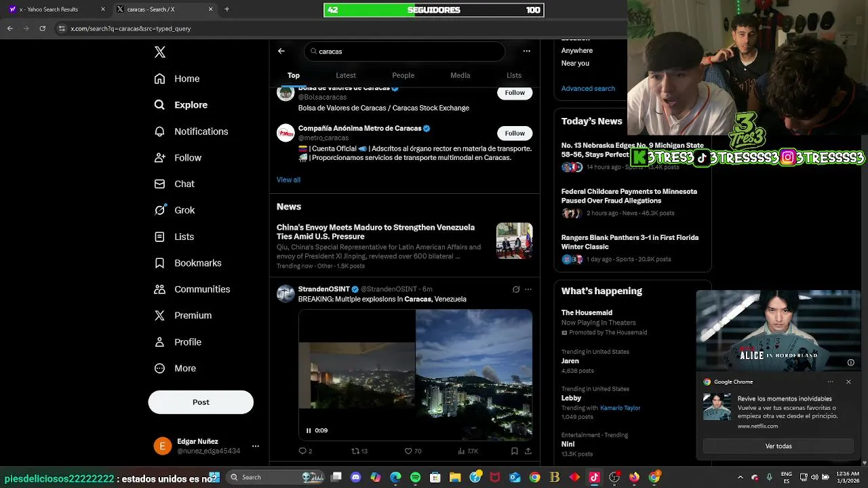Click the white Post button
The image size is (868, 488).
coord(201,402)
